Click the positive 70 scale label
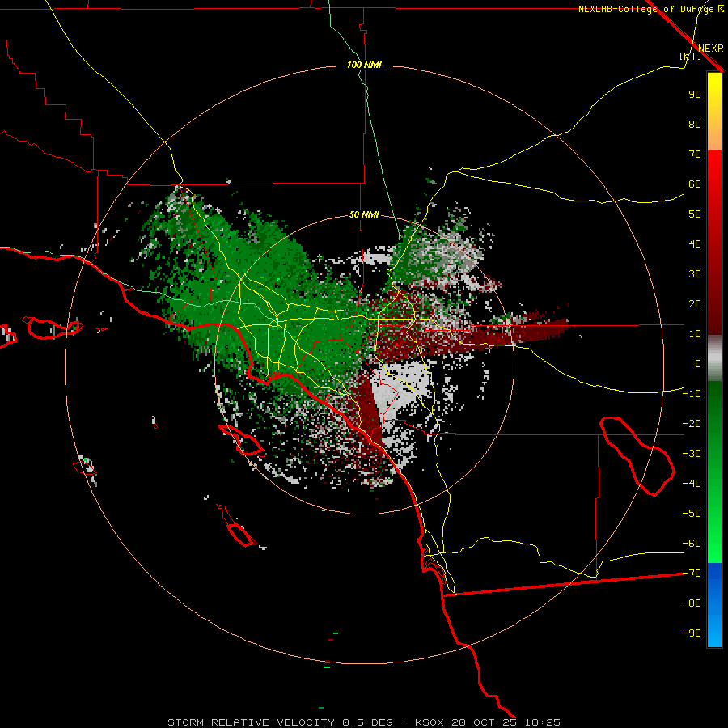The width and height of the screenshot is (728, 728). pos(695,154)
